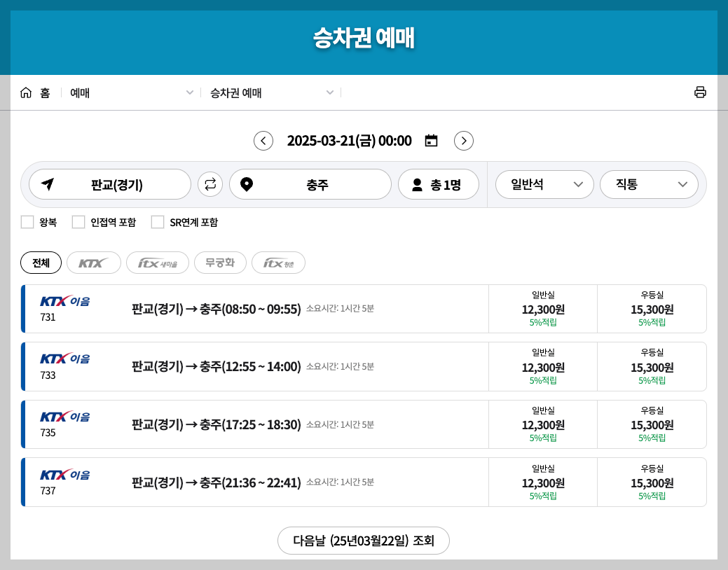Image resolution: width=728 pixels, height=570 pixels.
Task: Enable SR연계 포함 option
Action: click(x=158, y=222)
